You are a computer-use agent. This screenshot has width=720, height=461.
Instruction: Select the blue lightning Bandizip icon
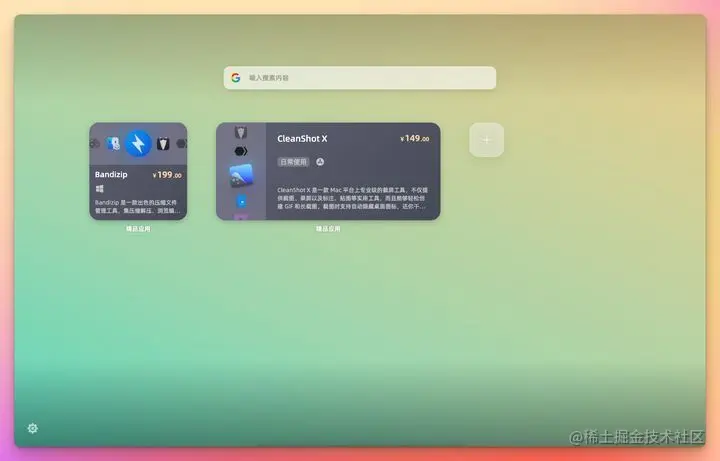coord(138,144)
